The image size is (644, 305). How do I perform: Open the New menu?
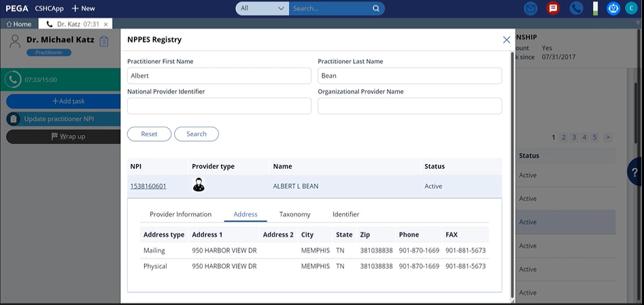(83, 8)
